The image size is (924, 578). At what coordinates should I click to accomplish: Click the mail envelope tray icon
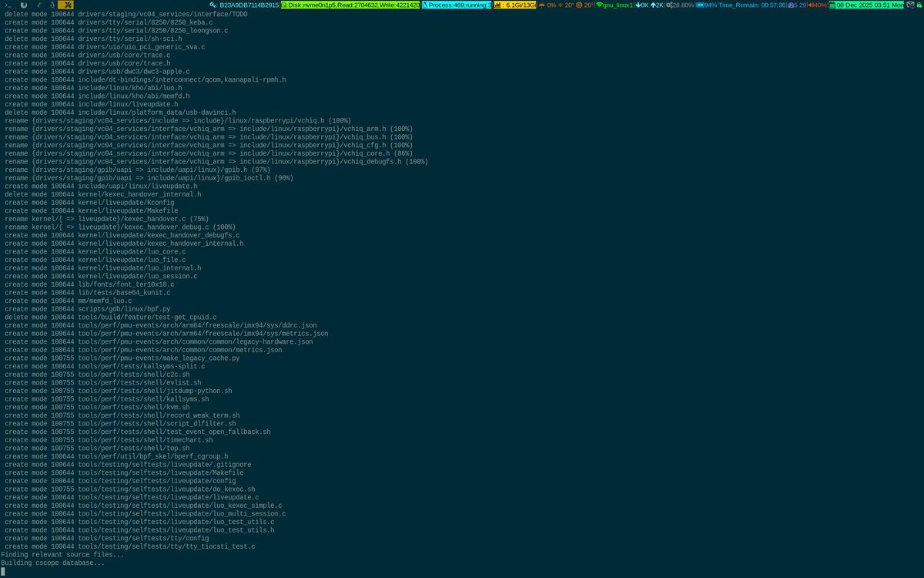[911, 5]
